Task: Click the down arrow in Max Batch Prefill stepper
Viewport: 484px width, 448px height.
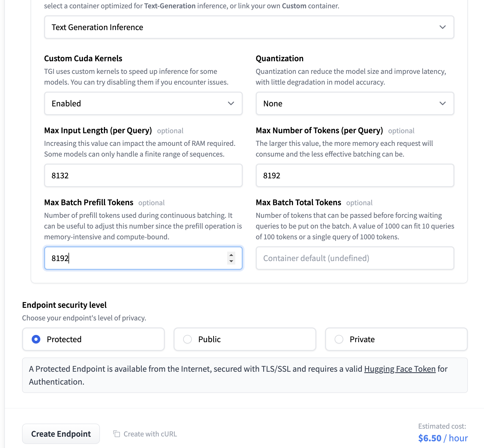Action: pos(231,261)
